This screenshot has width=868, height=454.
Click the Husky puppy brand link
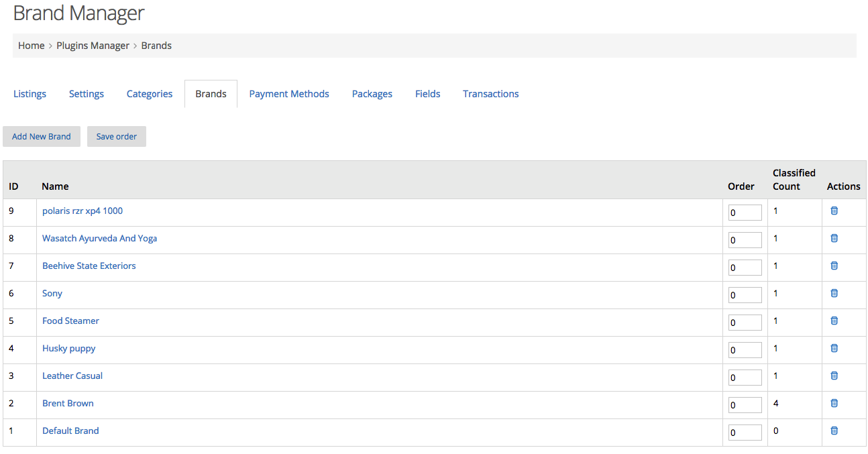click(69, 348)
